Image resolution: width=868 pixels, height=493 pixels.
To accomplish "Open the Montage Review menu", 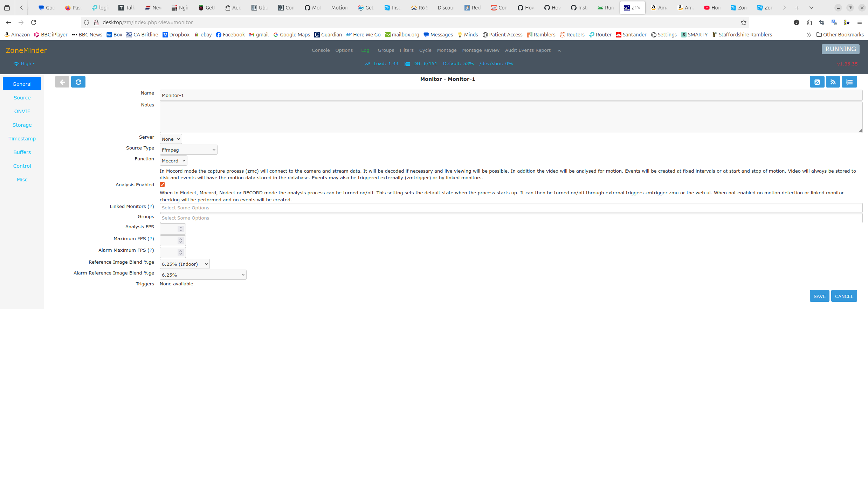I will point(481,50).
